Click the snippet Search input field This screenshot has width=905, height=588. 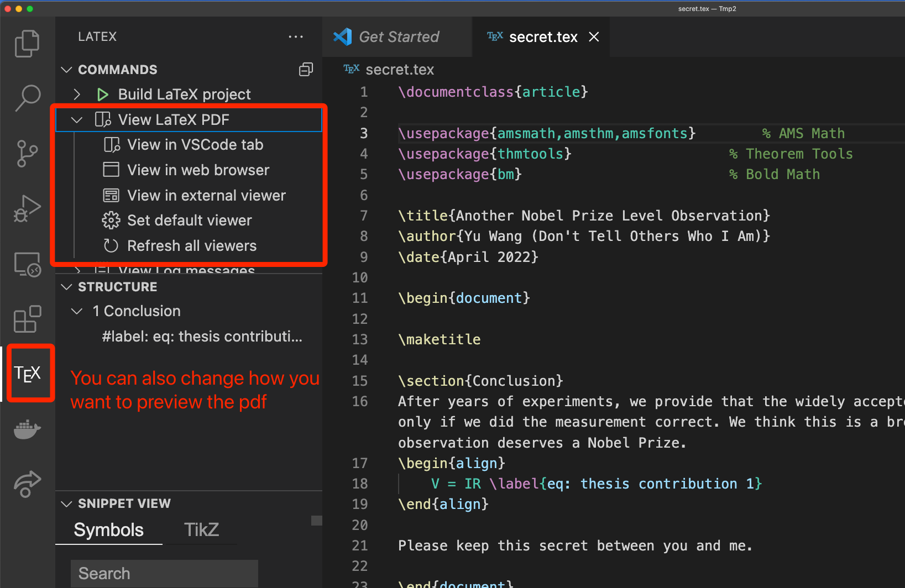(164, 574)
